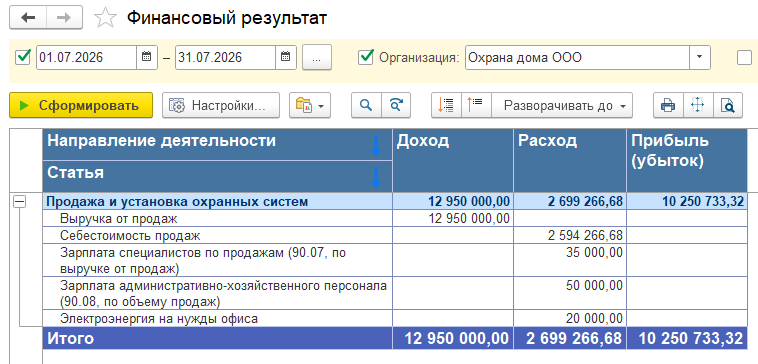758x364 pixels.
Task: Print the report with printer icon
Action: (x=668, y=105)
